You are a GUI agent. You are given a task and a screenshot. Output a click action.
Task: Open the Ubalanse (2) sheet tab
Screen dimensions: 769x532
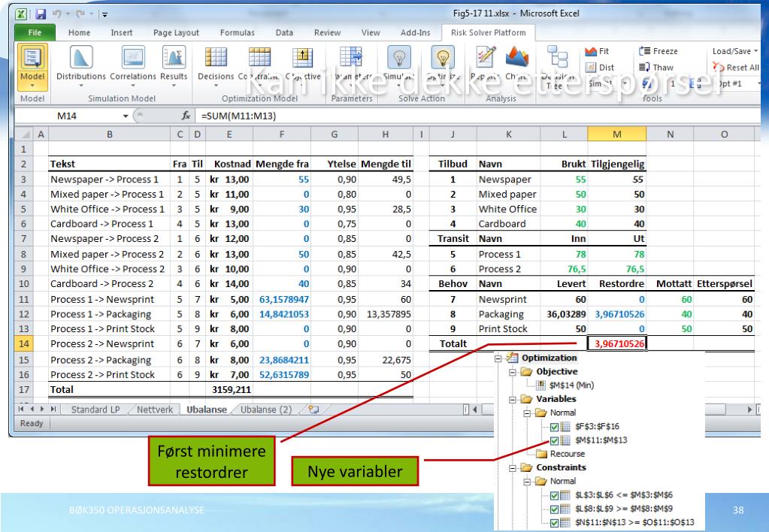pyautogui.click(x=266, y=410)
